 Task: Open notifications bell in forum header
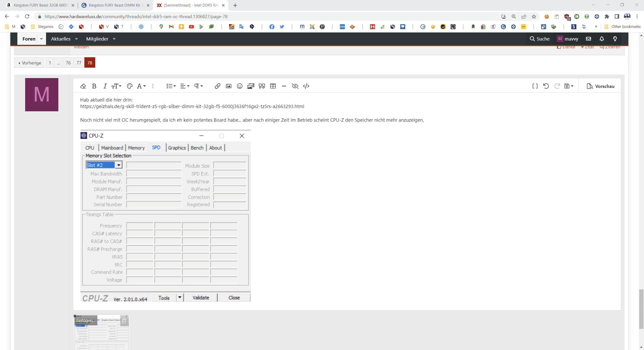tap(601, 39)
